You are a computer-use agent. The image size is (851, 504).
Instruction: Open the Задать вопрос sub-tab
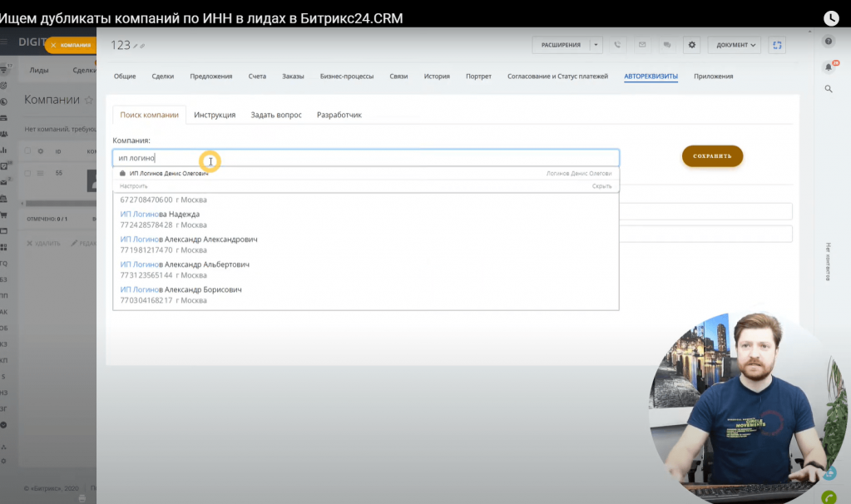coord(276,115)
